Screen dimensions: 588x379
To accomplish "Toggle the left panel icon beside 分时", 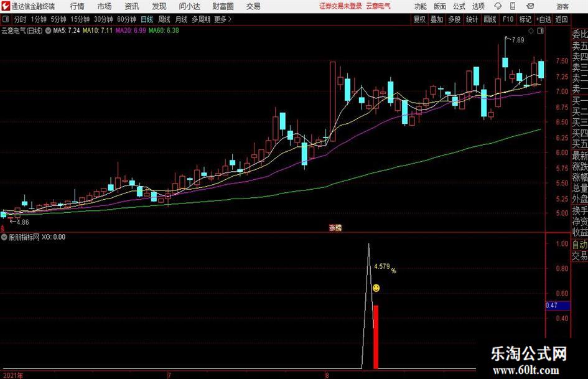I will (x=6, y=19).
